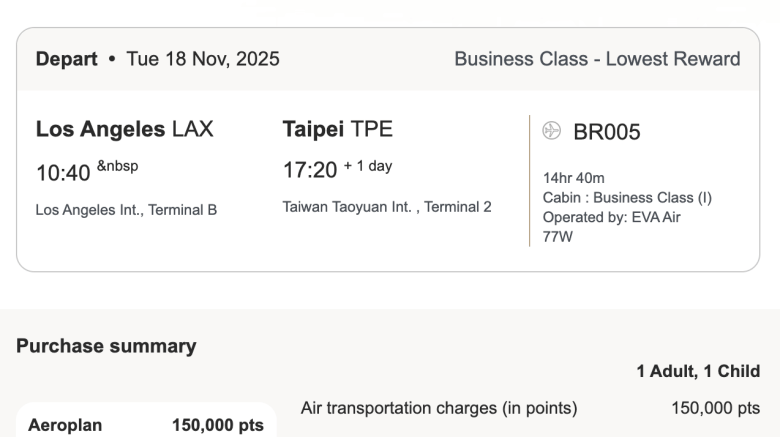The width and height of the screenshot is (780, 437).
Task: Click Business Class - Lowest Reward text
Action: (x=597, y=59)
